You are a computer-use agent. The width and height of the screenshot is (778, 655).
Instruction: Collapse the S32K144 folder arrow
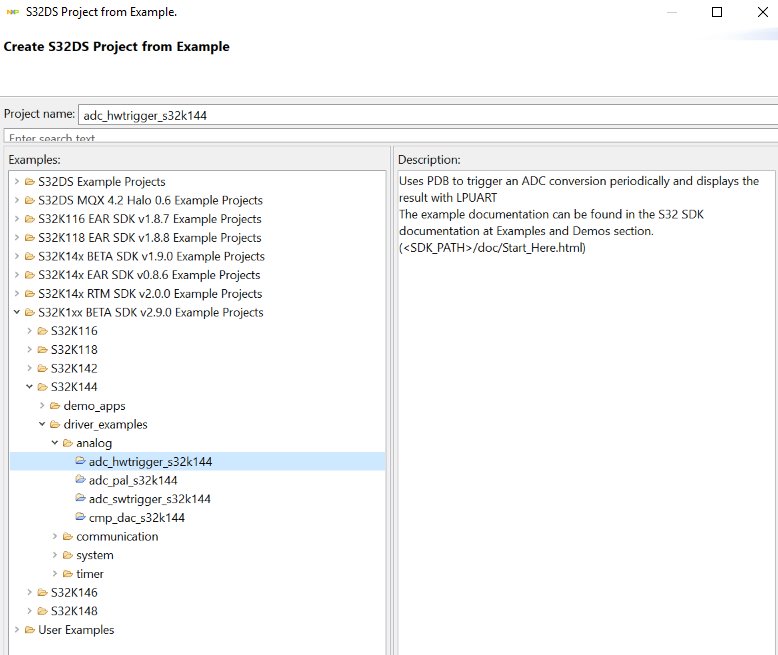(x=29, y=387)
